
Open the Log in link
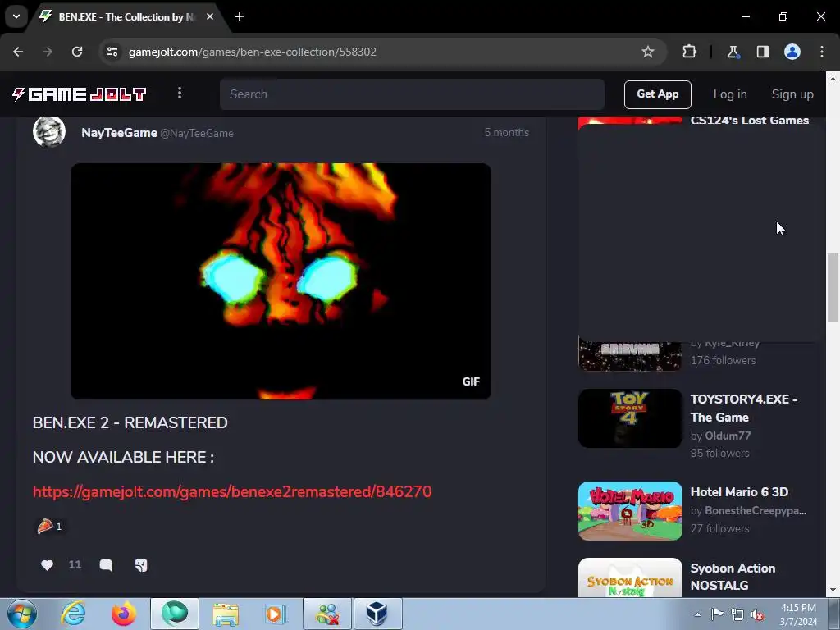pos(729,94)
